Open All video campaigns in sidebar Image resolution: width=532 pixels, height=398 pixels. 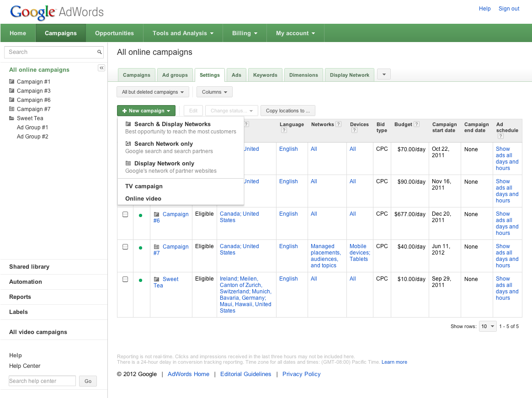pos(38,332)
